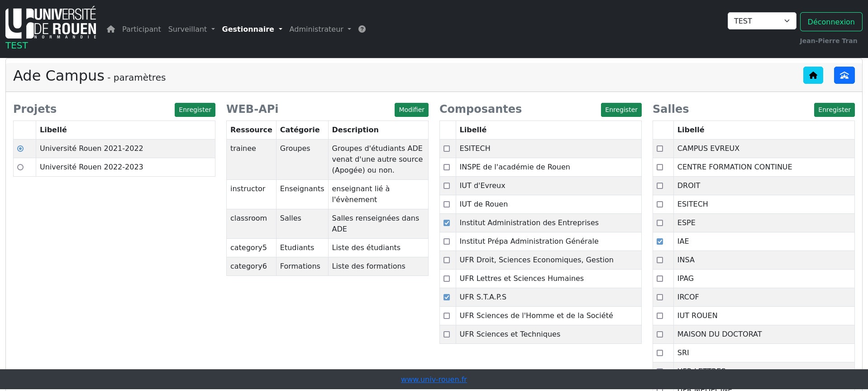Go to the Participant menu item
The height and width of the screenshot is (391, 868).
141,29
